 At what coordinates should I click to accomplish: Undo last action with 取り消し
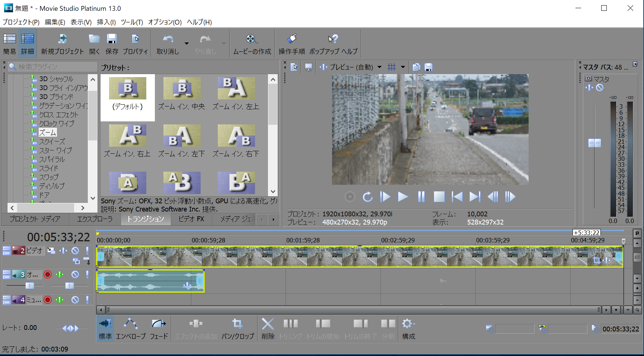(168, 44)
